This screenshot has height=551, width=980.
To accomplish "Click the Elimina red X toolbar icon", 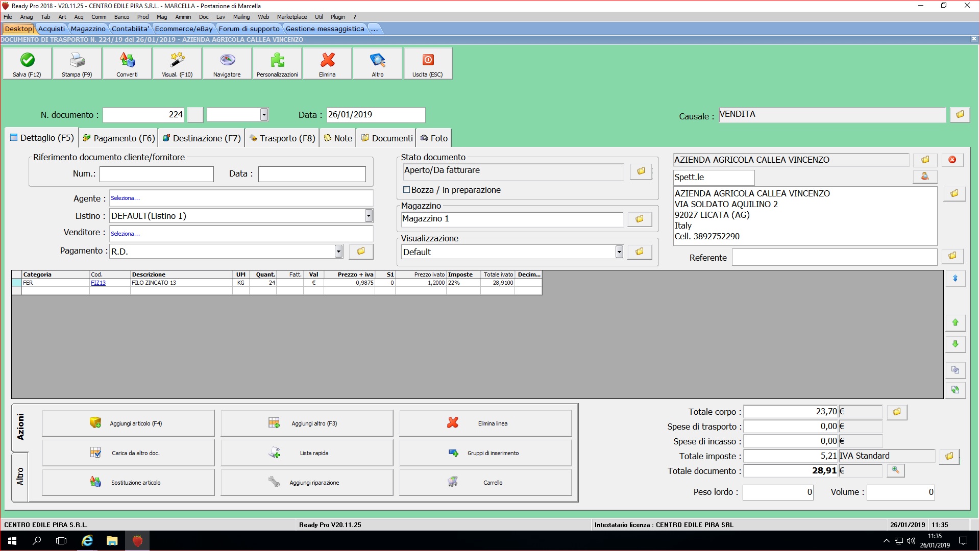I will pyautogui.click(x=327, y=60).
